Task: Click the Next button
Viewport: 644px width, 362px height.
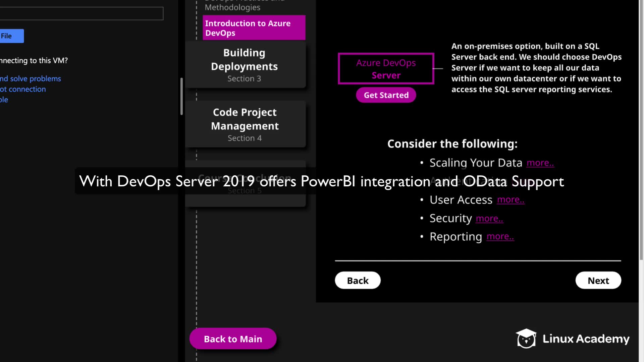Action: [598, 280]
